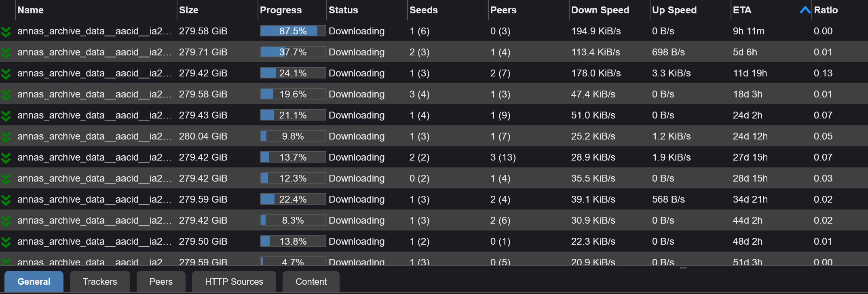The width and height of the screenshot is (868, 294).
Task: Click the status icon of the 48d 2h ETA torrent
Action: pyautogui.click(x=6, y=242)
